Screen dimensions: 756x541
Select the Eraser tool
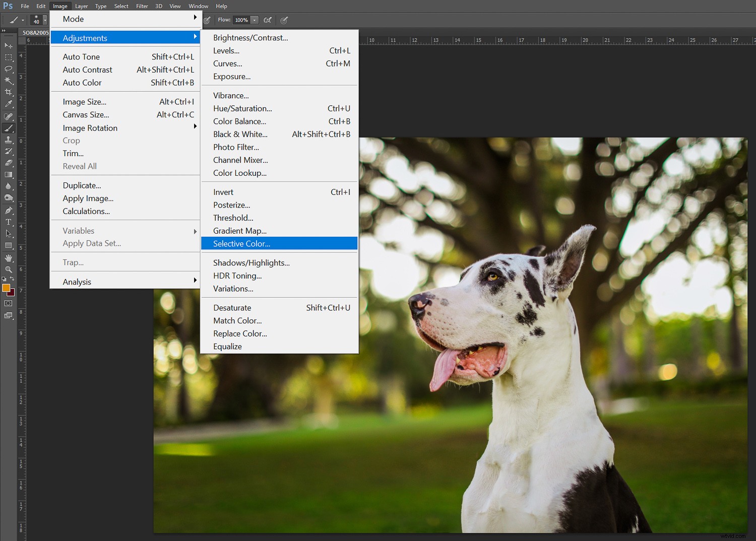(x=8, y=163)
